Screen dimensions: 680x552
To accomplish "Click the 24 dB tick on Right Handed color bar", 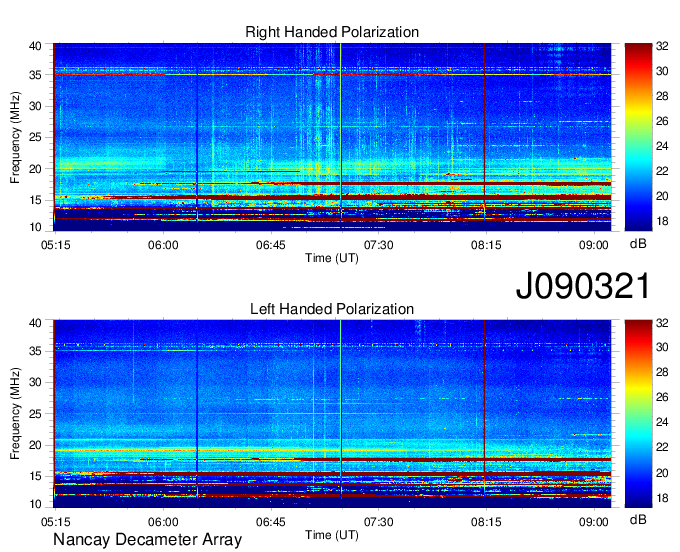I will (x=662, y=146).
